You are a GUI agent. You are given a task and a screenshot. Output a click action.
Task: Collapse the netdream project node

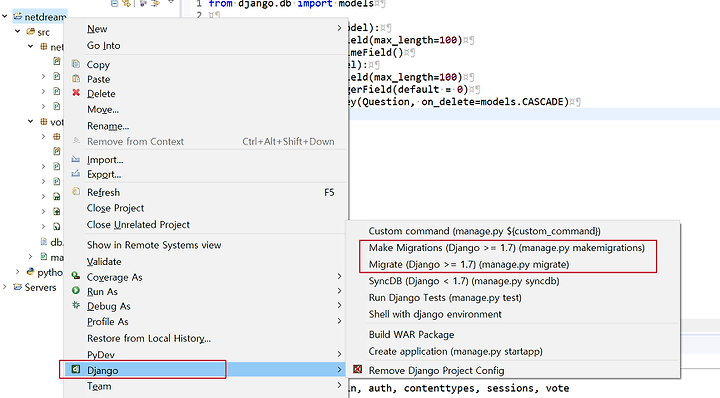click(x=5, y=17)
